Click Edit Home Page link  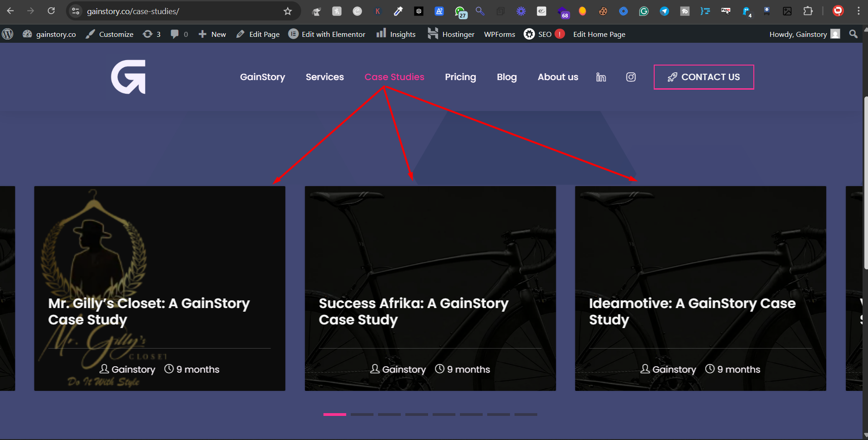click(599, 34)
